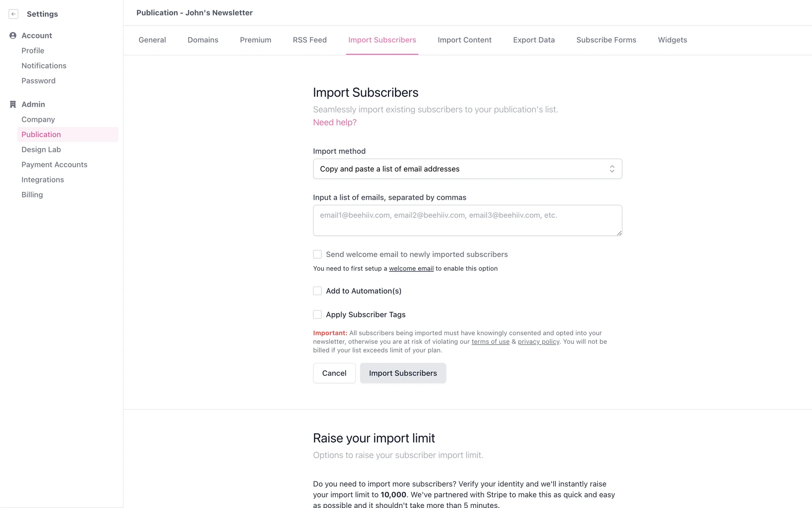812x508 pixels.
Task: Click the Admin building icon
Action: coord(13,104)
